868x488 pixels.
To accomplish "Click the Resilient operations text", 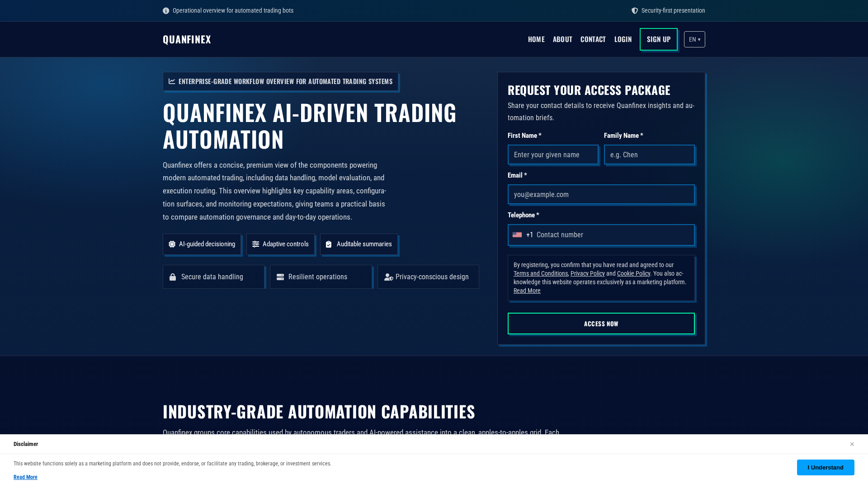I will pyautogui.click(x=318, y=277).
